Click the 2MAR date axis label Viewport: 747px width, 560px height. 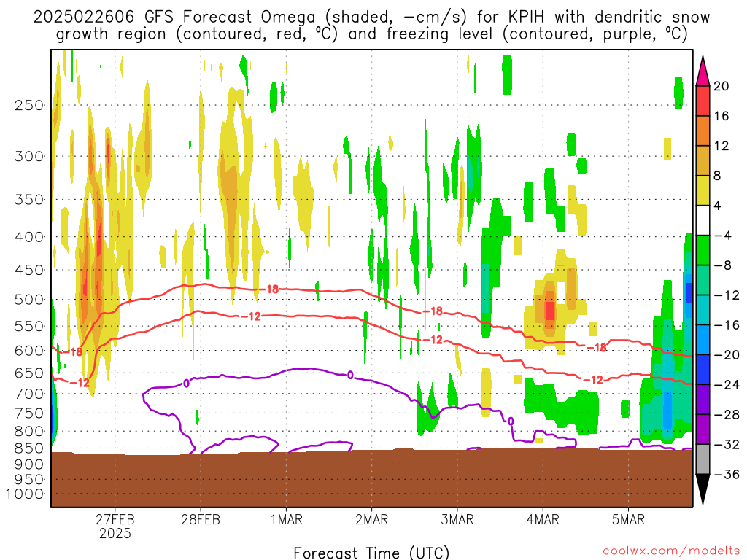371,519
